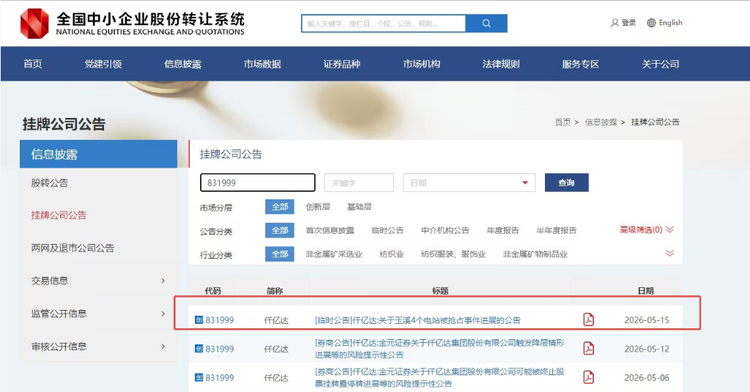Viewport: 750px width, 392px height.
Task: Click the search magnifier button
Action: coord(486,23)
